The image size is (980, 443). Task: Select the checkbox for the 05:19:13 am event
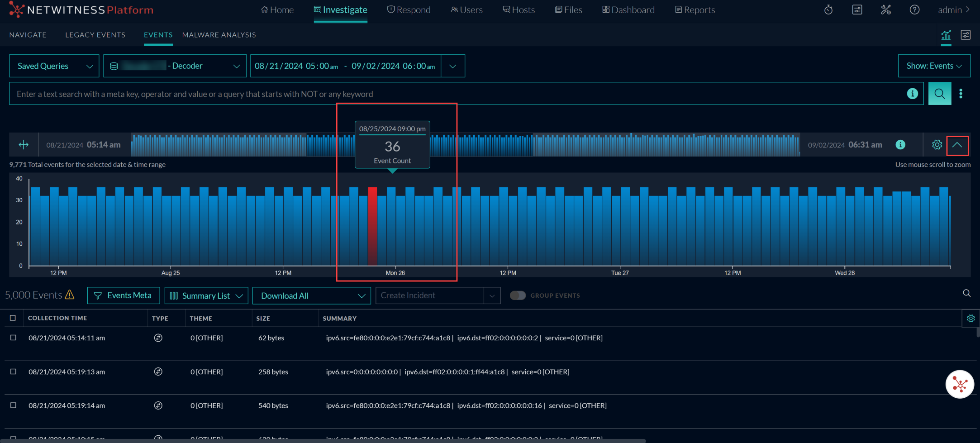click(x=13, y=372)
